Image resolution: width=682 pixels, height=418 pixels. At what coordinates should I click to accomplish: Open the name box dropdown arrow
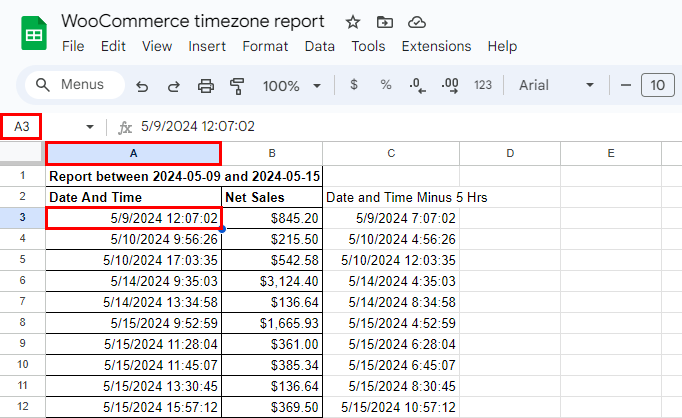point(90,127)
